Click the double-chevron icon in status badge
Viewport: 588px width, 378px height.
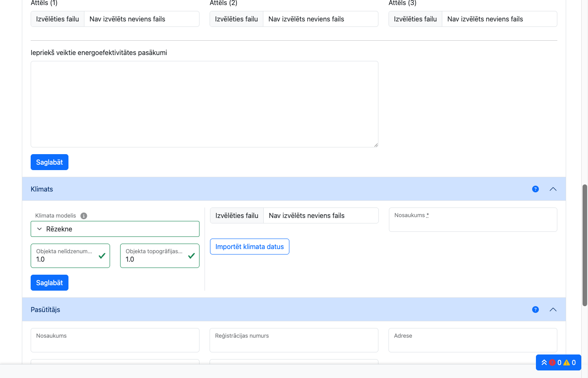[544, 362]
